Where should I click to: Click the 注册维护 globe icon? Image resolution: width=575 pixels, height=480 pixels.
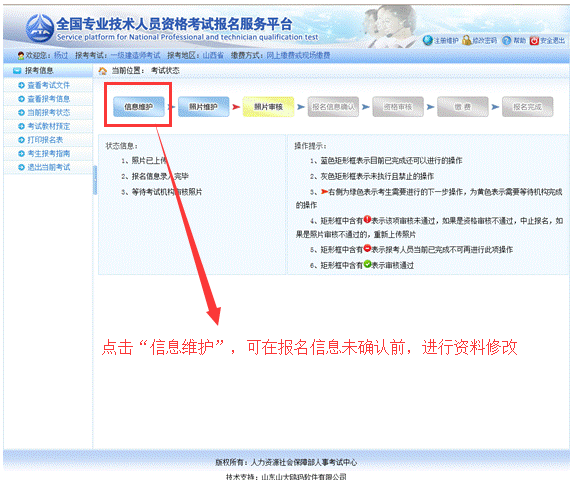[x=428, y=40]
